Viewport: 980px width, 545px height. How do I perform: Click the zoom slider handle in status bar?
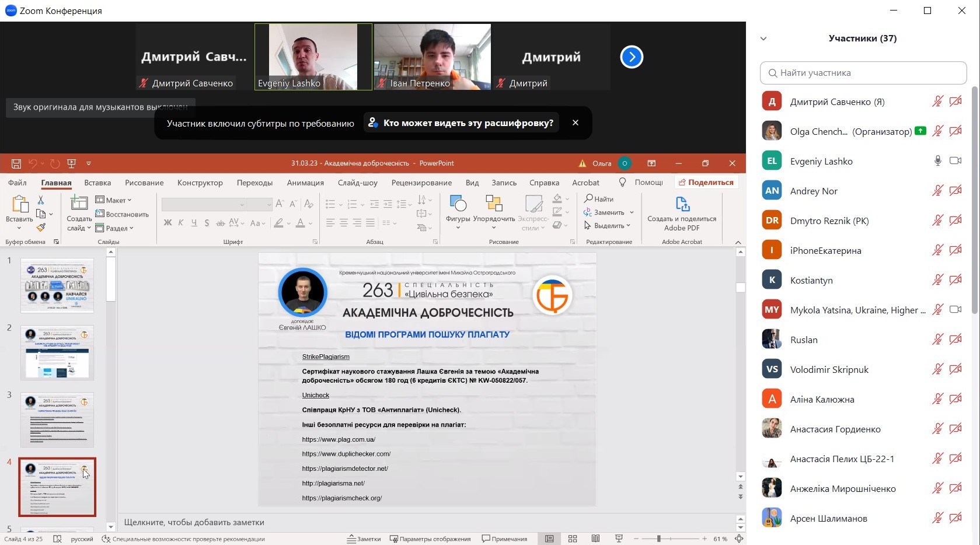coord(658,539)
